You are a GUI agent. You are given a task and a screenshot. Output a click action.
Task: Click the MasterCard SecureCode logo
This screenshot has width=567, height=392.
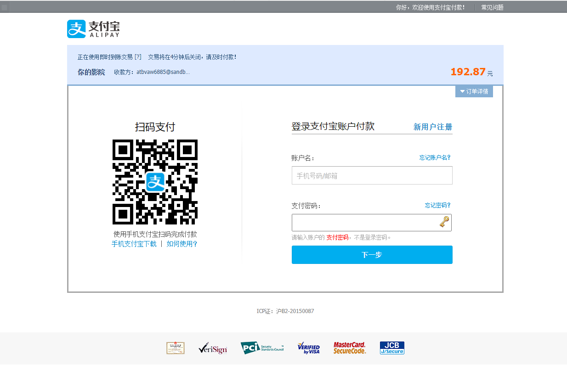(x=350, y=348)
